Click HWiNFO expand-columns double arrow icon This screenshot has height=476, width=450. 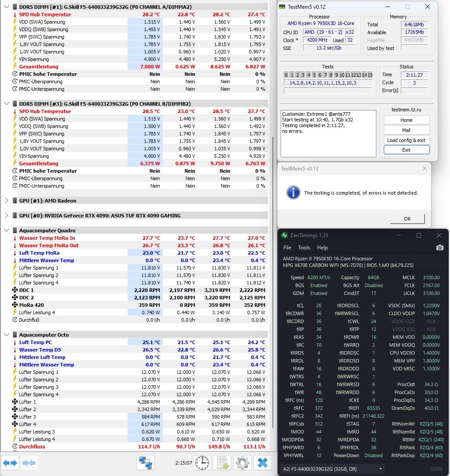coord(10,463)
